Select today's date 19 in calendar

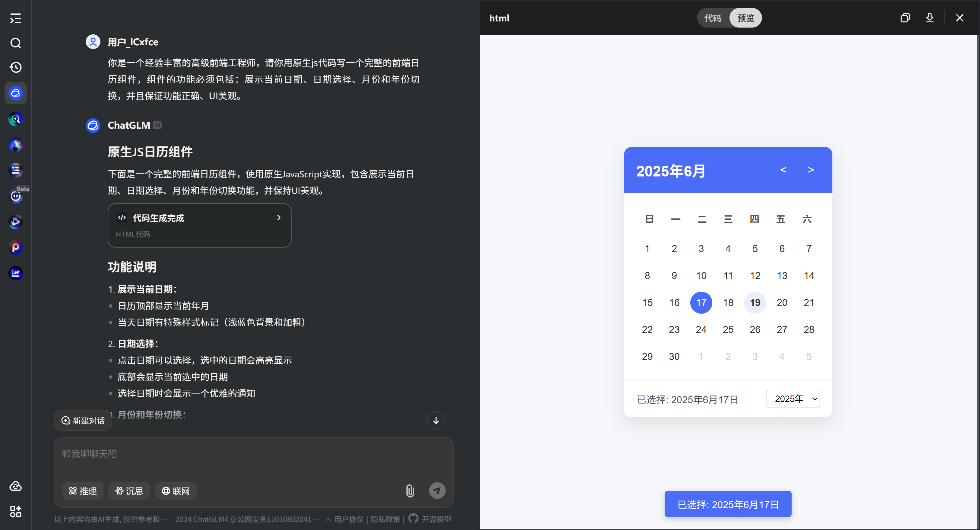coord(755,302)
